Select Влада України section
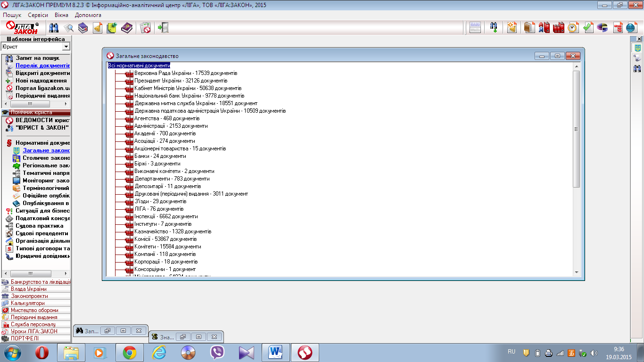This screenshot has height=362, width=644. [x=36, y=289]
